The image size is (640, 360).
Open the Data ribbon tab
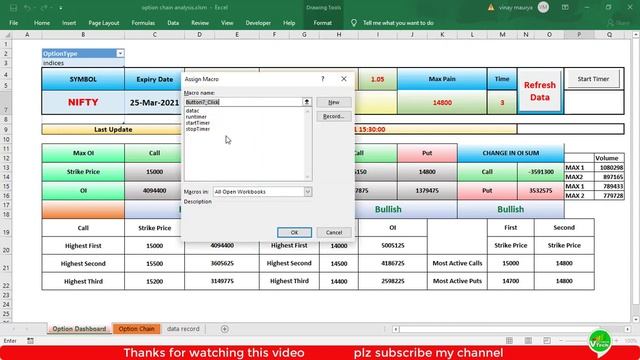coord(173,23)
